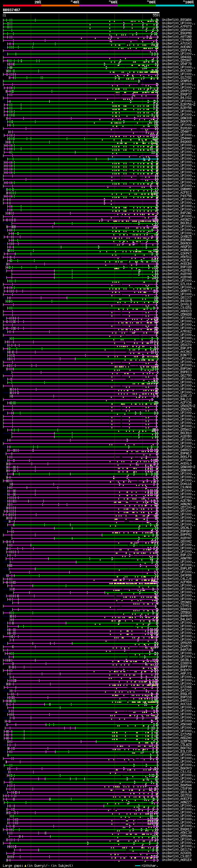Select hit UniRef100_B1H160
197x868 pixels.
pos(177,128)
